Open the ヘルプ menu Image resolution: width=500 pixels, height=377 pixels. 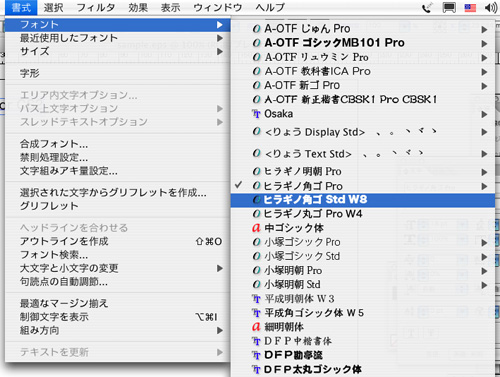(270, 7)
